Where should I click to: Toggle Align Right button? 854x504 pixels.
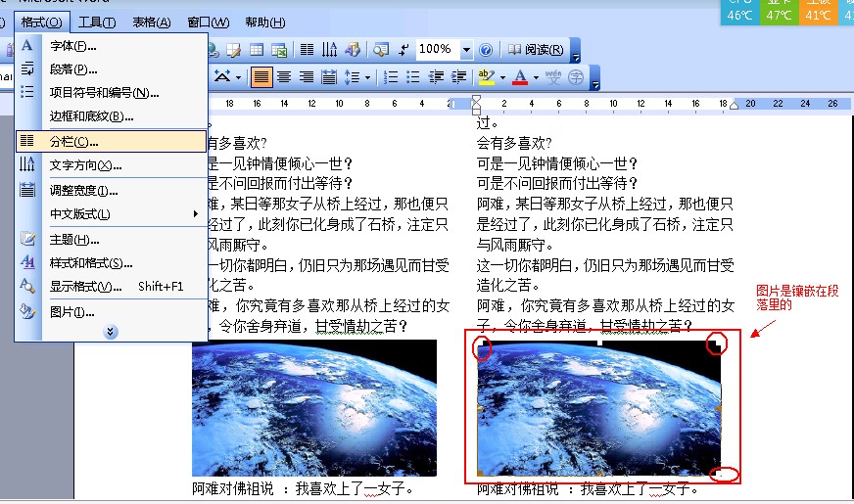coord(307,77)
